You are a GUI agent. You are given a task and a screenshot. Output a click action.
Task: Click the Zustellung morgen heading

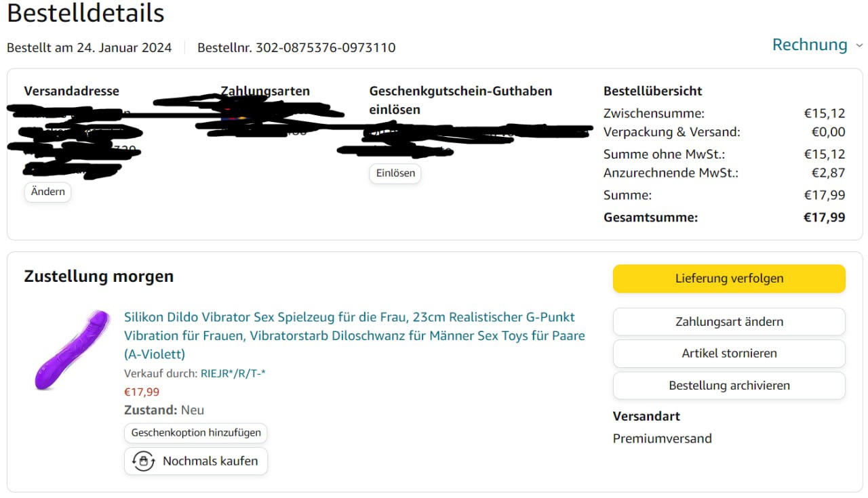click(x=99, y=276)
